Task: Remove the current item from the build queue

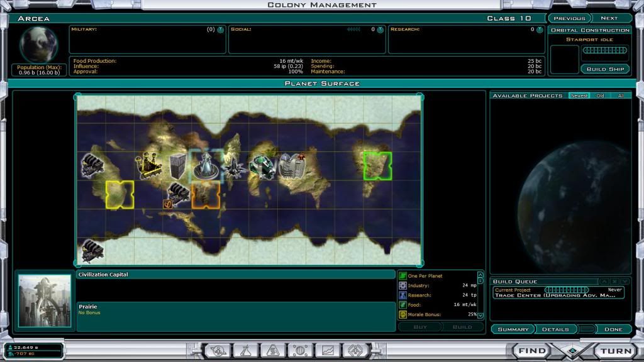Action: point(614,282)
